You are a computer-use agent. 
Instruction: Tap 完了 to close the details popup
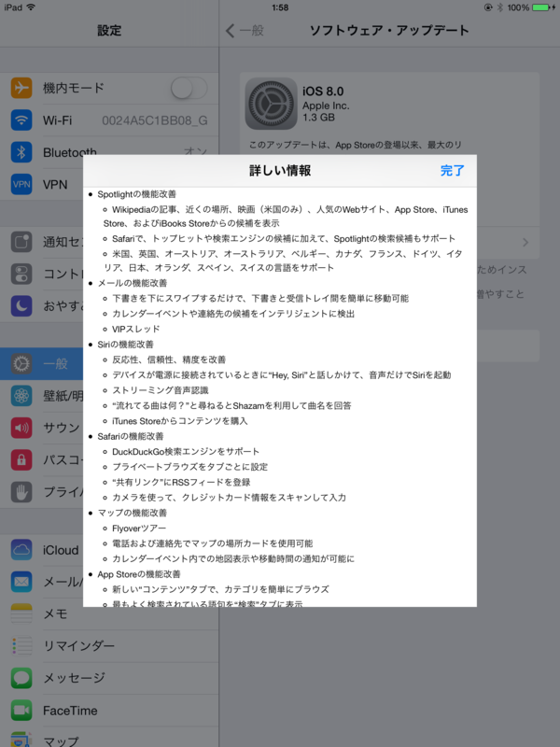(x=452, y=171)
